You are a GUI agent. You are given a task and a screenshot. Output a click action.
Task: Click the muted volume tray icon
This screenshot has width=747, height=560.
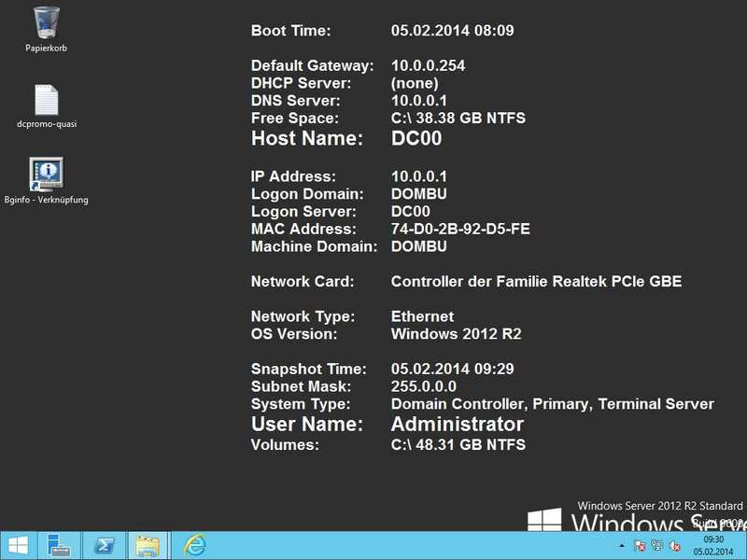click(674, 546)
